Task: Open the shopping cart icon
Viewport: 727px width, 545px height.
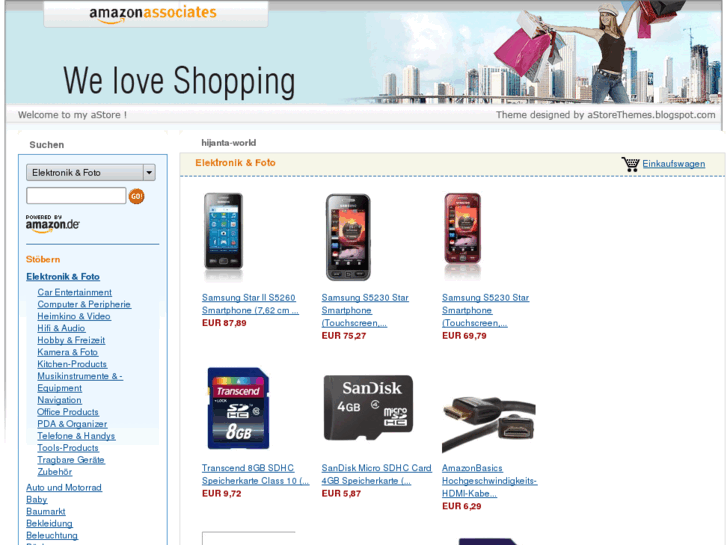Action: pyautogui.click(x=630, y=164)
